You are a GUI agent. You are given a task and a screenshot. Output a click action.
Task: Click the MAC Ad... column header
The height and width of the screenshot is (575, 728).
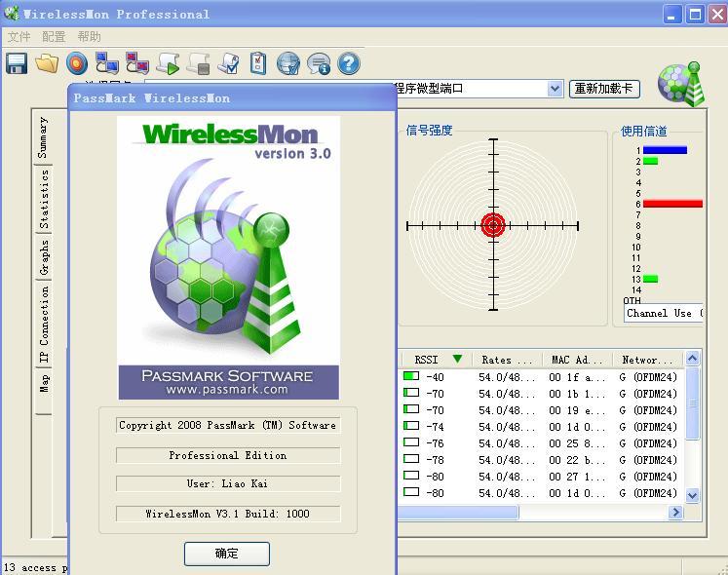pyautogui.click(x=577, y=360)
